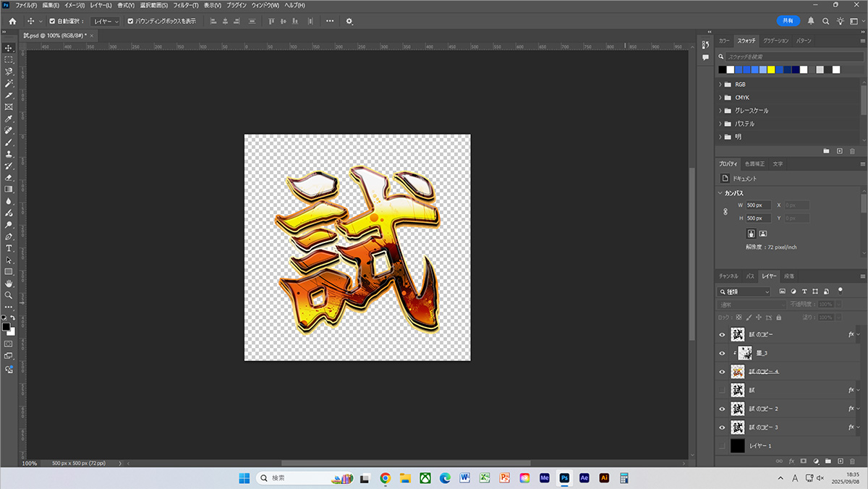Image resolution: width=868 pixels, height=489 pixels.
Task: Hide the 墨_3 layer
Action: [x=721, y=353]
